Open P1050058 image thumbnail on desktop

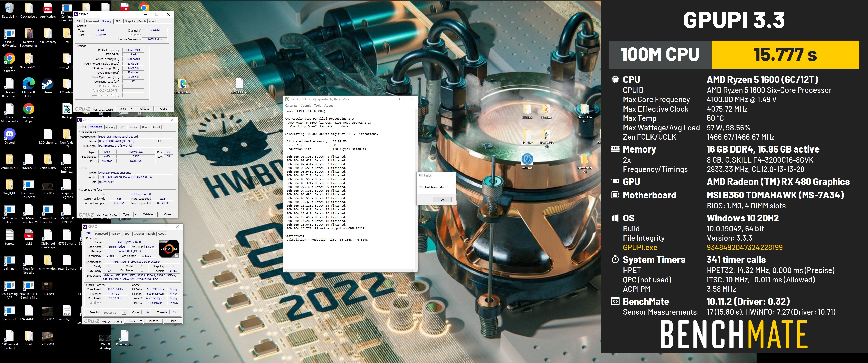[48, 338]
